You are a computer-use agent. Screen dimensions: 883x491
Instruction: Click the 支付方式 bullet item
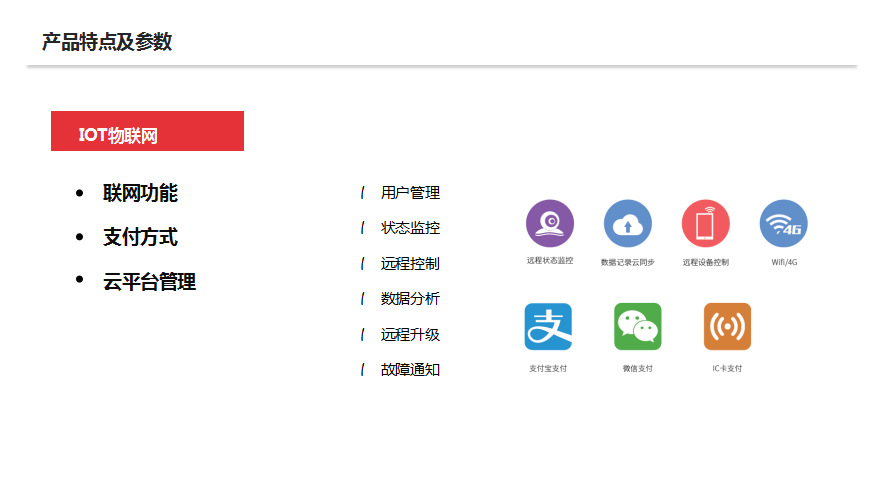coord(140,237)
